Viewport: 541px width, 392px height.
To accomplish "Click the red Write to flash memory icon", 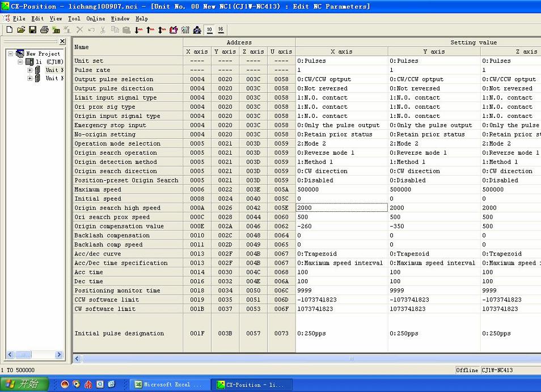I will 174,30.
